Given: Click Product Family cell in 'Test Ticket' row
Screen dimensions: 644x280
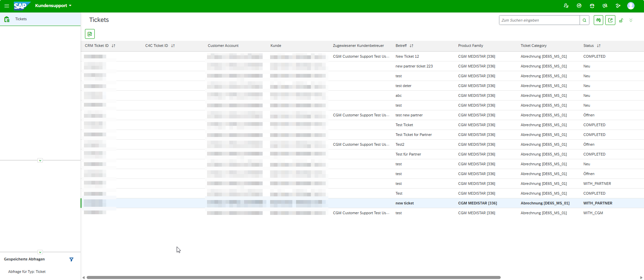Looking at the screenshot, I should point(476,125).
